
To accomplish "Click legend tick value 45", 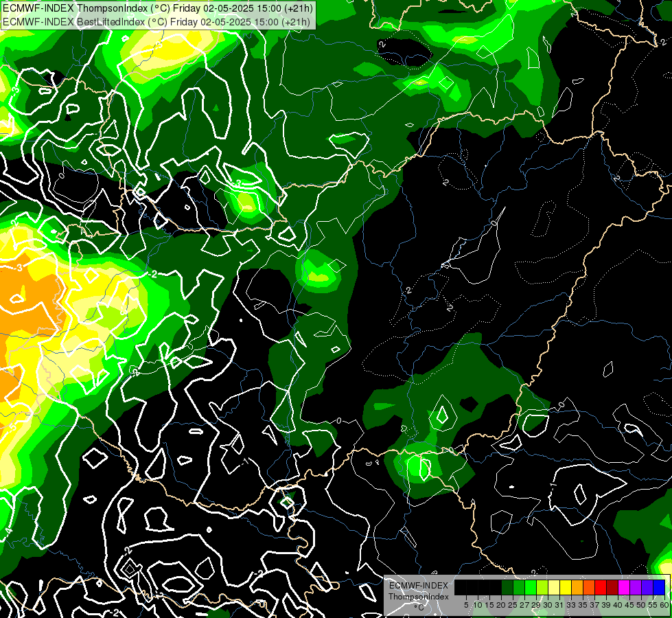I will point(629,605).
